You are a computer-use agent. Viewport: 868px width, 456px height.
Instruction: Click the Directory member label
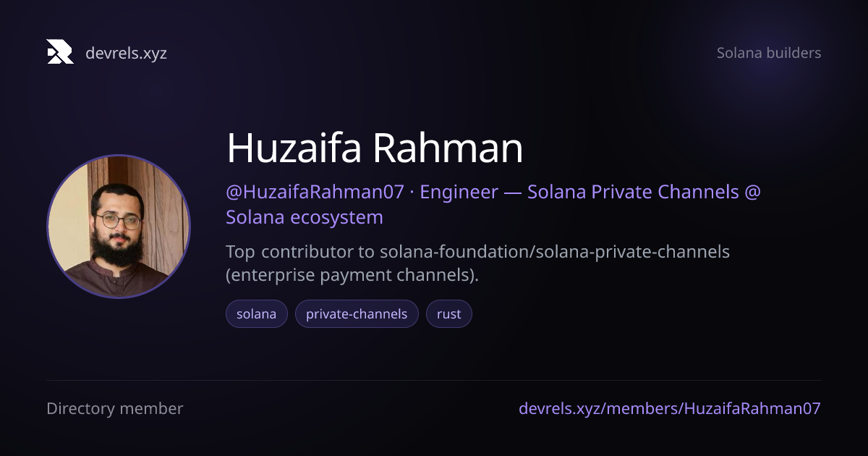pos(115,408)
